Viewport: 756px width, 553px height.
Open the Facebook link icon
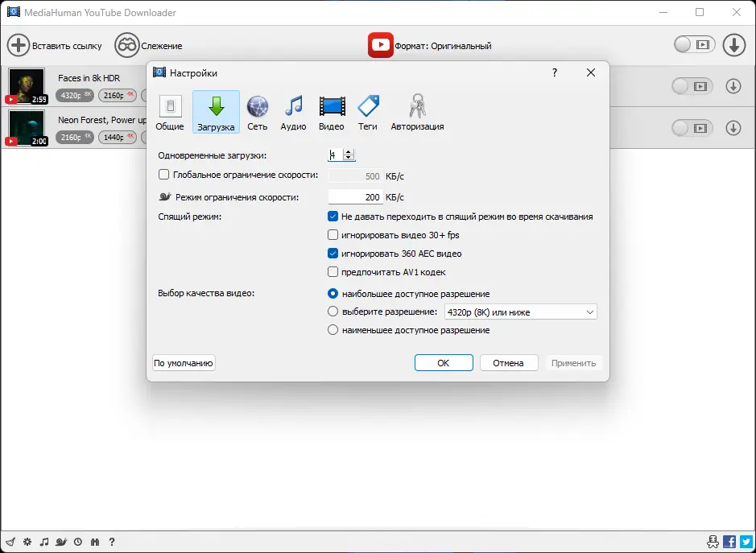(729, 542)
